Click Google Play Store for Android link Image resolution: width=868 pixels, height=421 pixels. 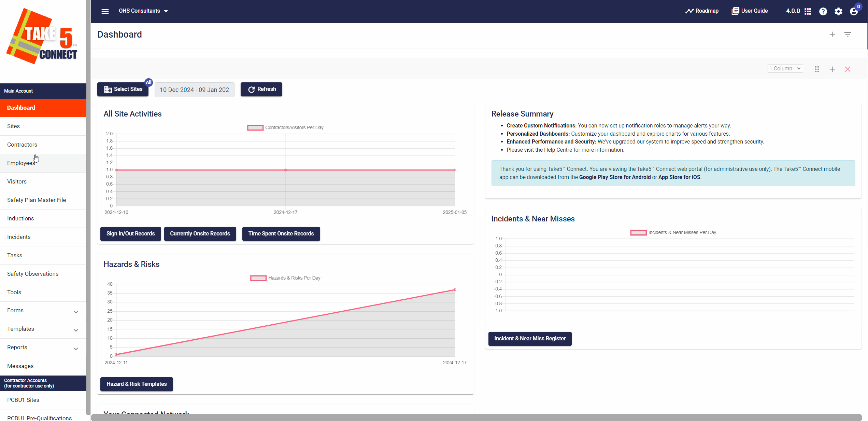tap(615, 177)
